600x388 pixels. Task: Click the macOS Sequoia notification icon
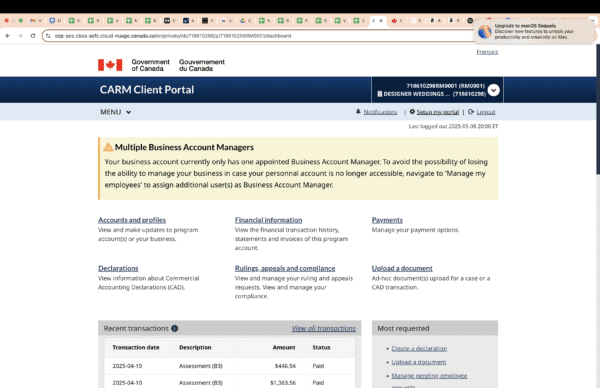click(x=484, y=31)
